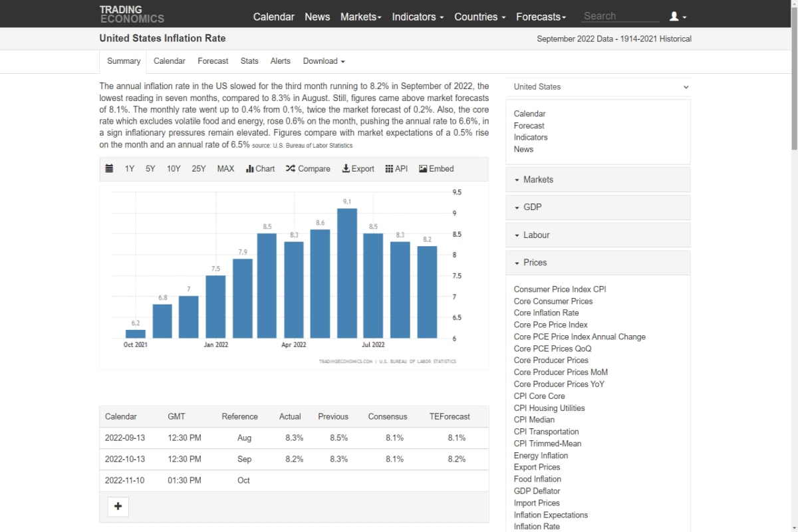Click the Chart type bar icon
798x532 pixels.
coord(250,169)
